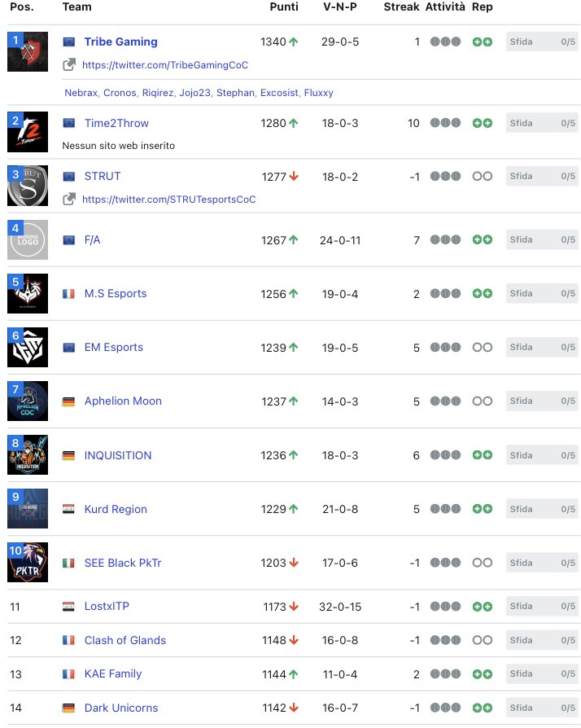Click the V-N-P column header
Viewport: 581px width, 728px height.
[x=340, y=7]
